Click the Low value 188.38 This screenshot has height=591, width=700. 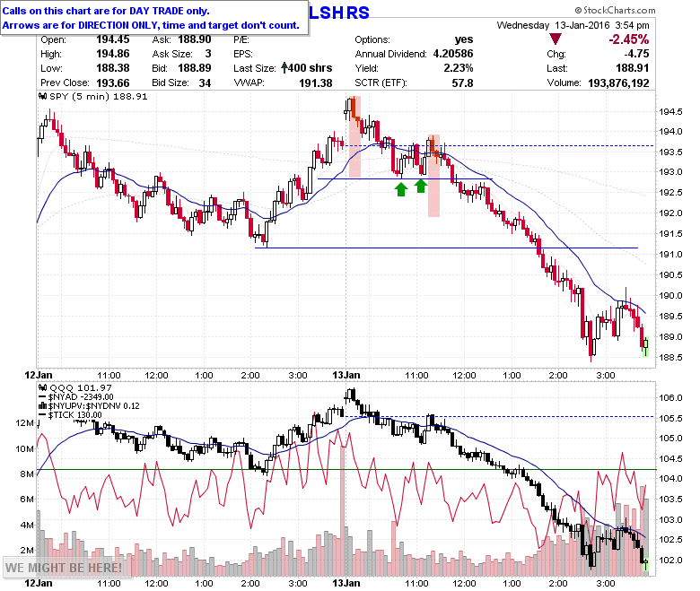click(113, 68)
